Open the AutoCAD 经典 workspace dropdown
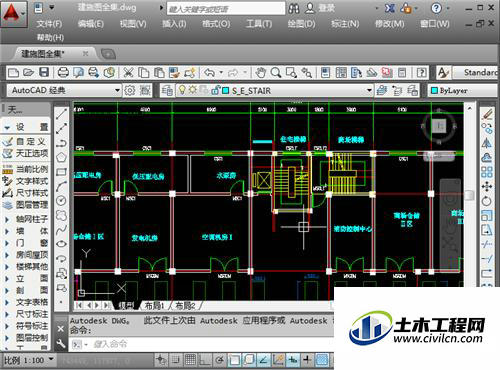This screenshot has width=500, height=370. pos(117,90)
